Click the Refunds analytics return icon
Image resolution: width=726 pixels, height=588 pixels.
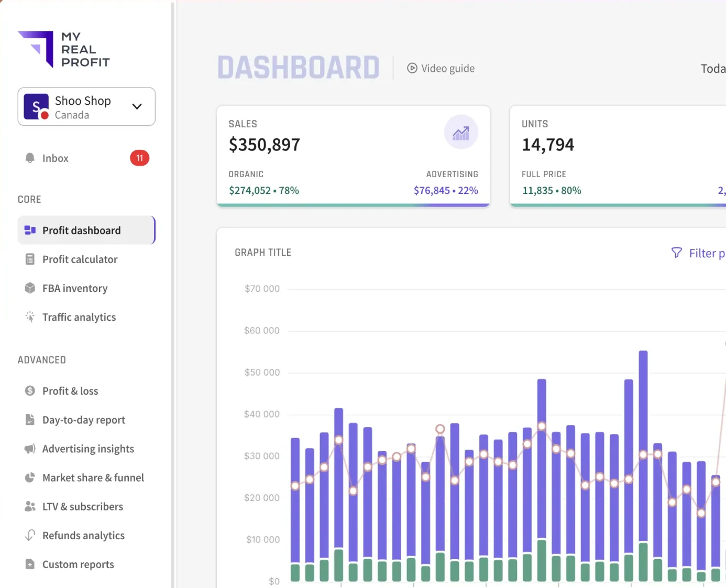pos(30,535)
